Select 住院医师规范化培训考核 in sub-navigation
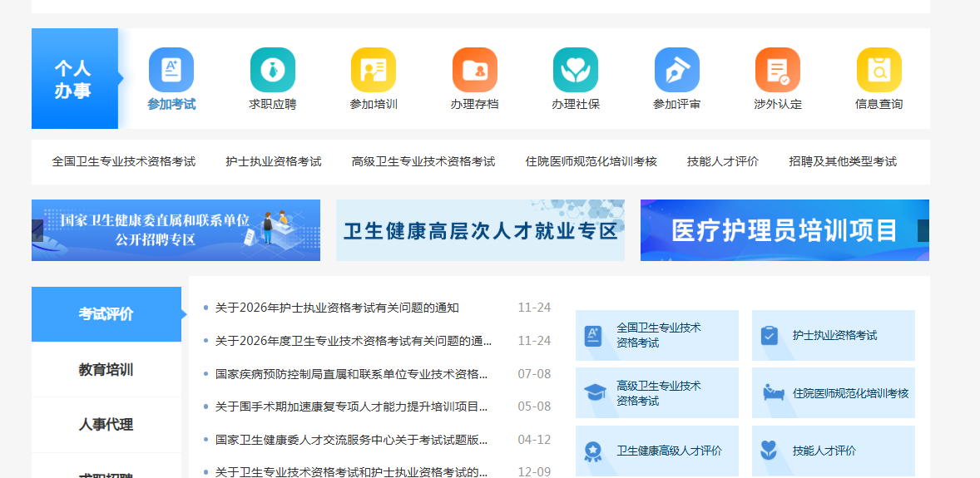Image resolution: width=980 pixels, height=478 pixels. click(x=591, y=162)
